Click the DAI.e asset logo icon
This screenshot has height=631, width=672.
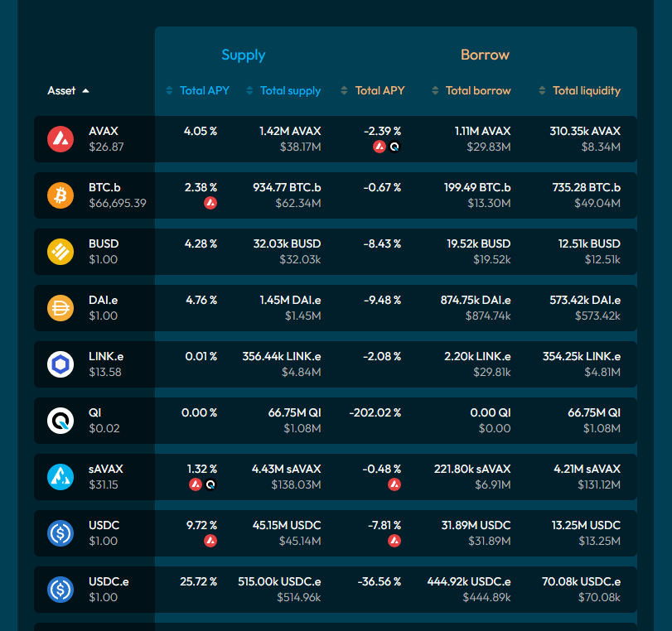tap(60, 308)
